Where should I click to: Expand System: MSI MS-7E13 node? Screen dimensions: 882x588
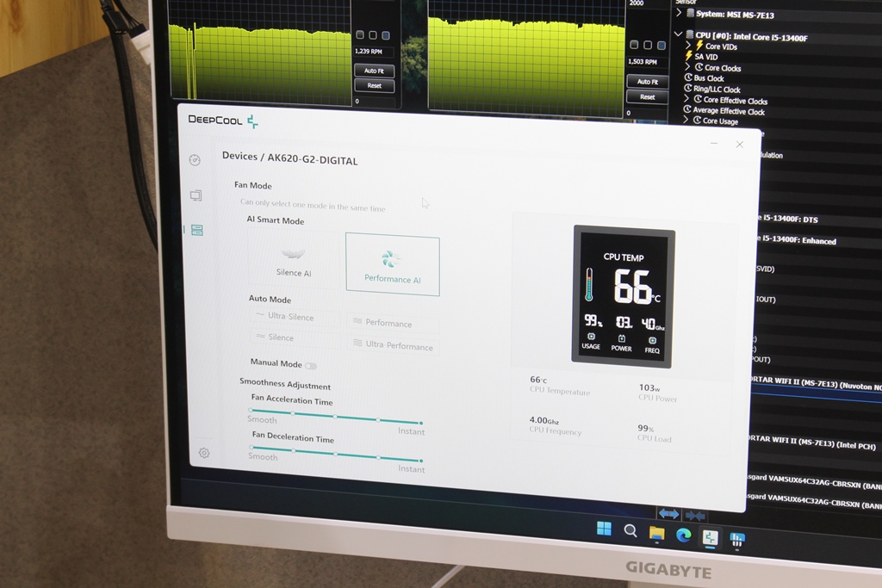click(x=679, y=12)
